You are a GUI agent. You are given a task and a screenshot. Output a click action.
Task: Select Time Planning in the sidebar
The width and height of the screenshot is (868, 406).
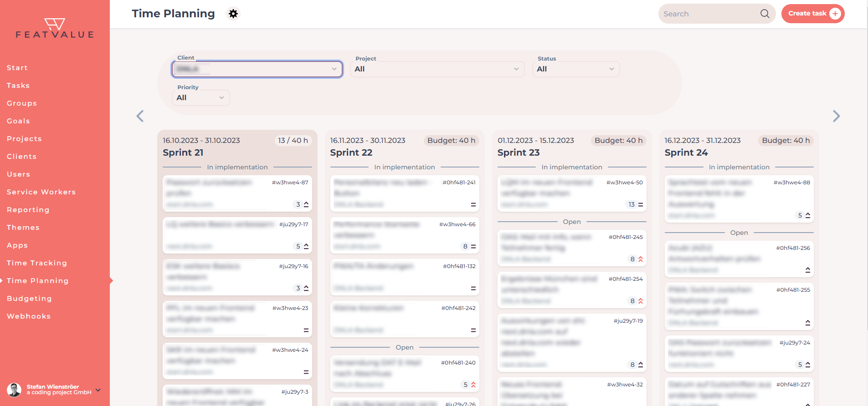(x=37, y=281)
